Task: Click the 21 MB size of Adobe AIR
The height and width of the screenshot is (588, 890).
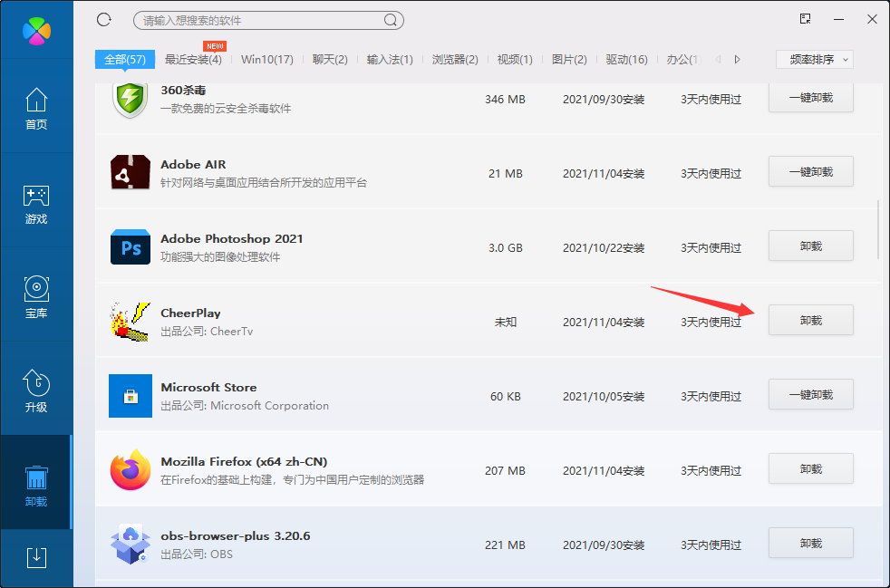Action: point(505,174)
